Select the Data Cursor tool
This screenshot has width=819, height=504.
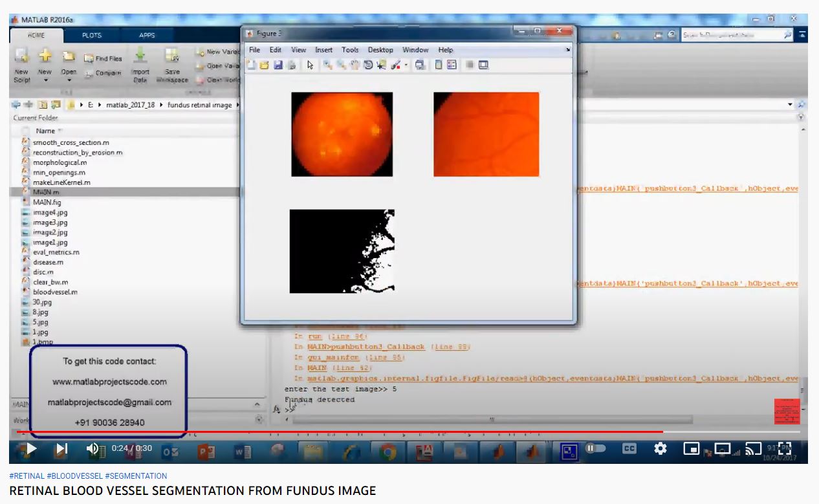[381, 65]
